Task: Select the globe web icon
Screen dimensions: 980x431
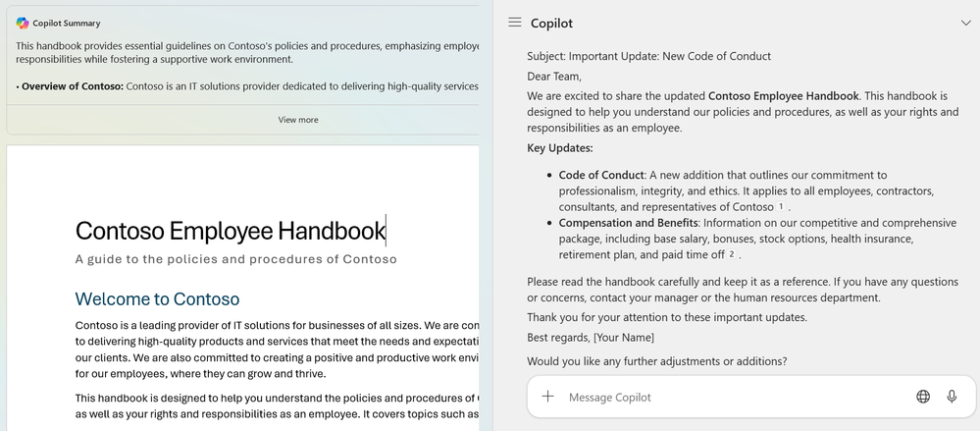Action: tap(922, 396)
